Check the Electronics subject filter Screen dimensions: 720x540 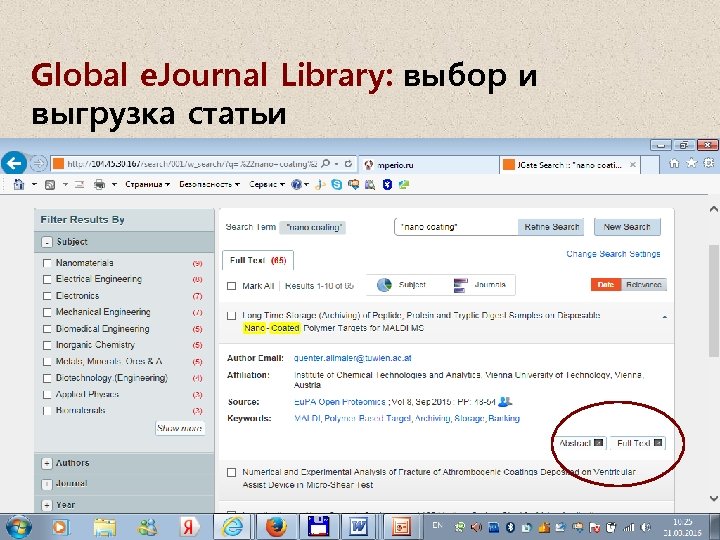[x=47, y=296]
